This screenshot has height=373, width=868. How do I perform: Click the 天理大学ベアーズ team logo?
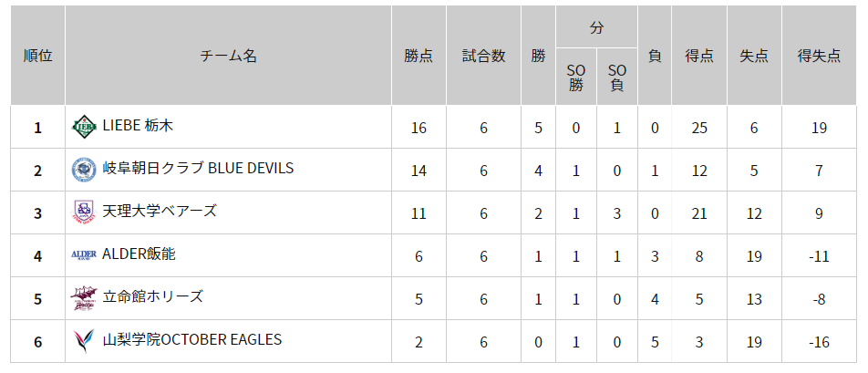(84, 212)
